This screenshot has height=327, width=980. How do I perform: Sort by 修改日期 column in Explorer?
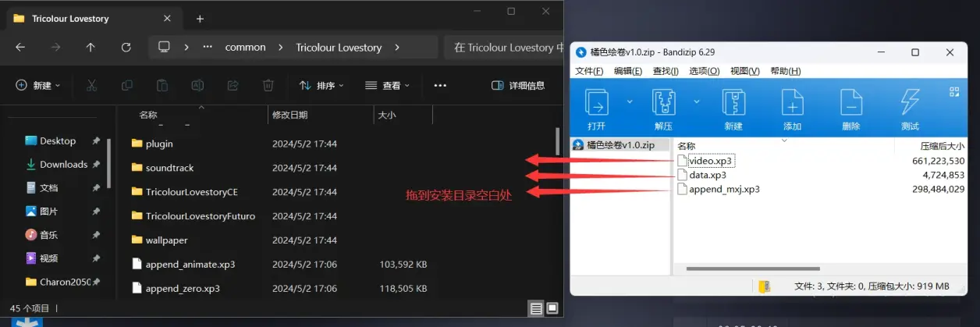(289, 115)
